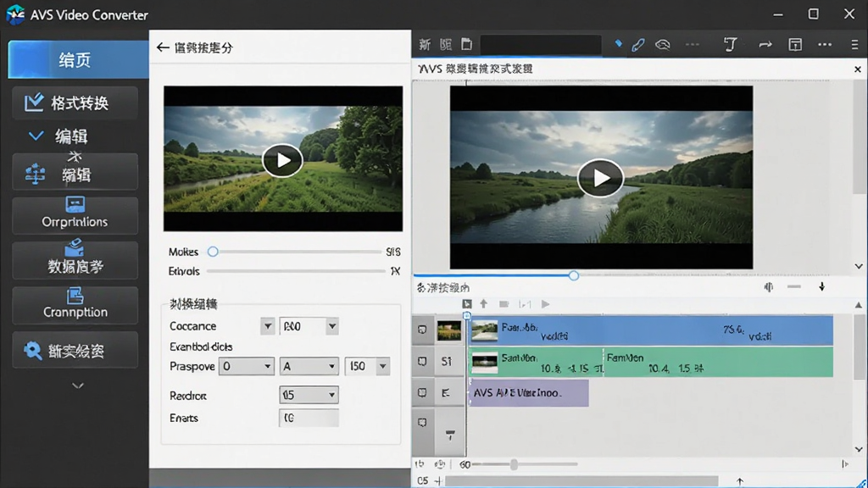Toggle the empty fourth track's checkbox

tap(422, 423)
